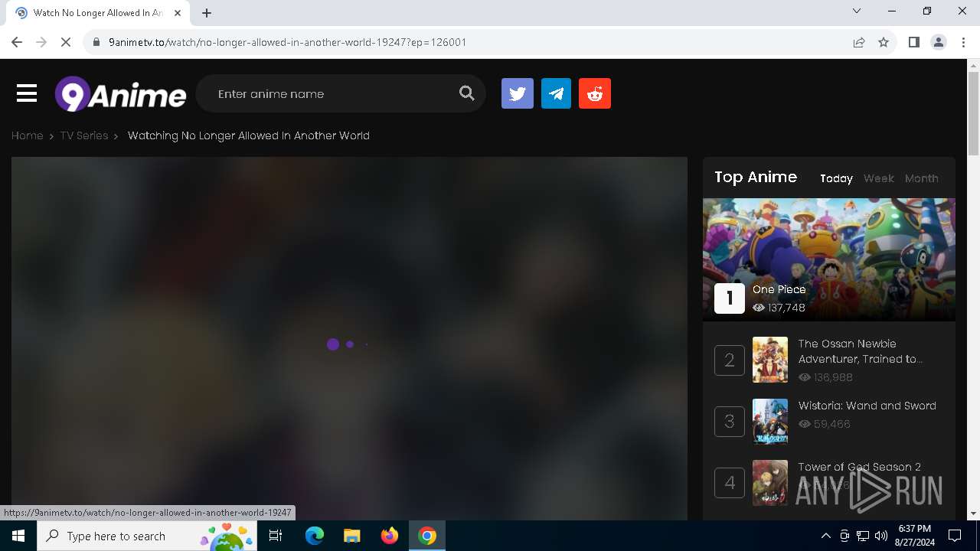Stop page loading button

pos(66,42)
